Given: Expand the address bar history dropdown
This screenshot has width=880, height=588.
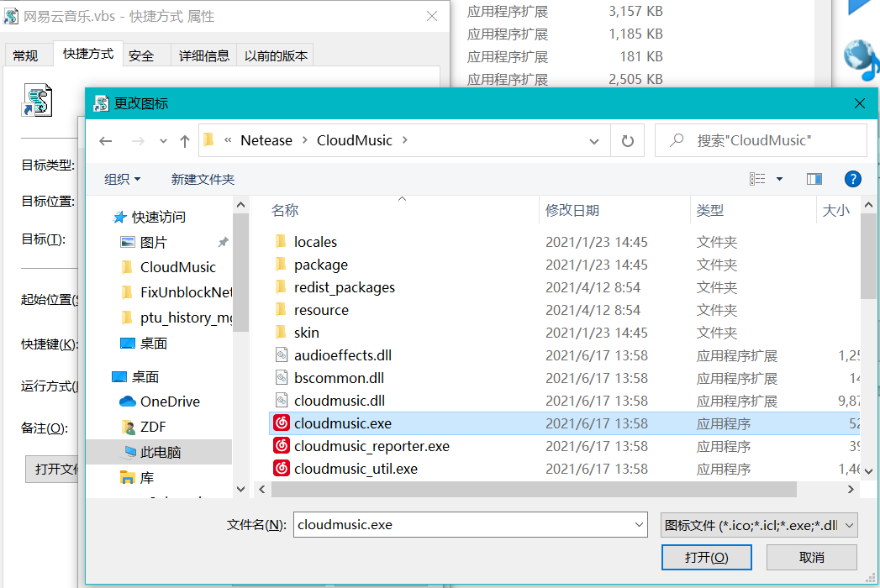Looking at the screenshot, I should (x=594, y=141).
